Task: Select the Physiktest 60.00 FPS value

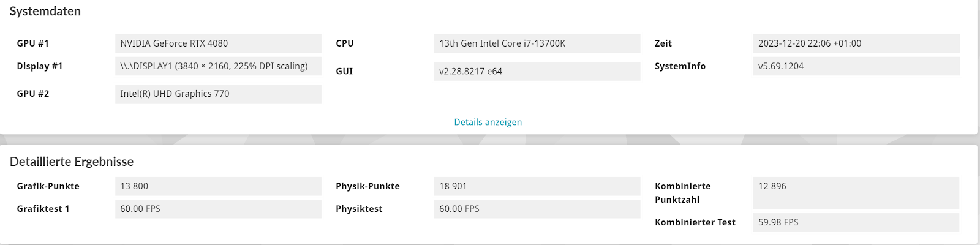Action: pos(537,209)
